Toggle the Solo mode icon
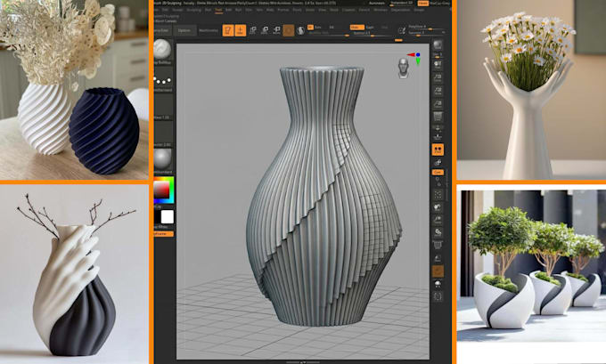Viewport: 606px width, 364px height. 438,284
